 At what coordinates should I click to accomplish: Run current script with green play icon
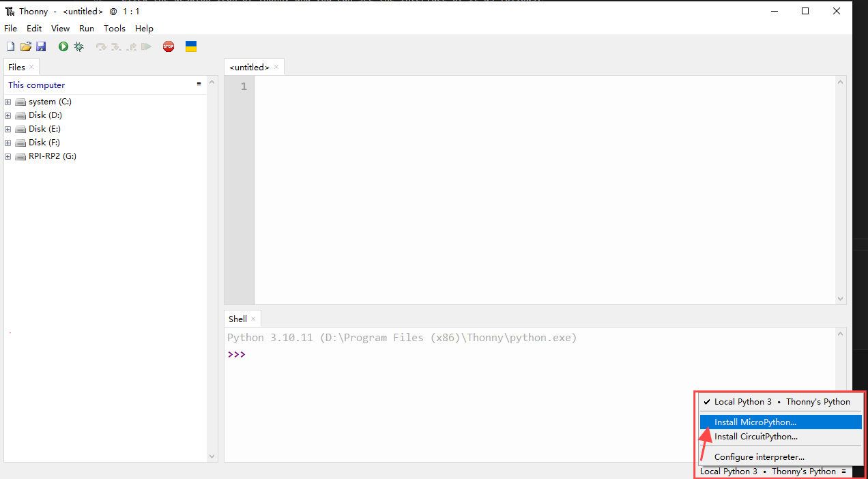(63, 46)
